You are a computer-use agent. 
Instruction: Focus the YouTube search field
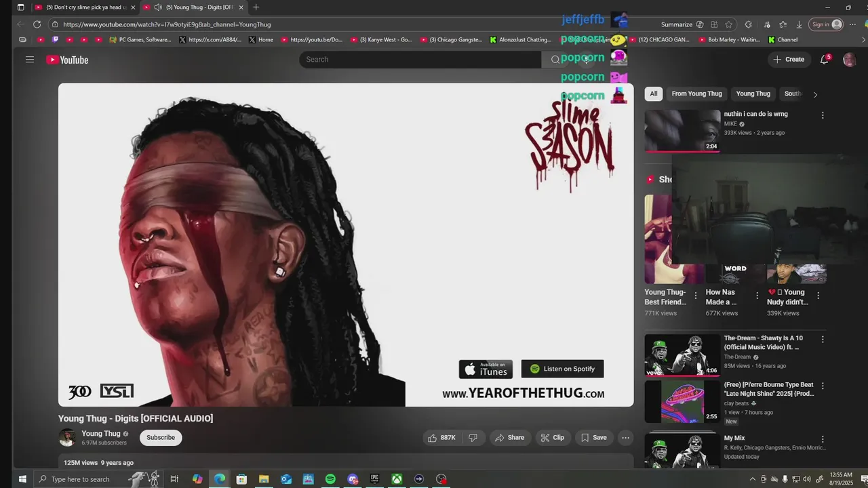pos(420,60)
